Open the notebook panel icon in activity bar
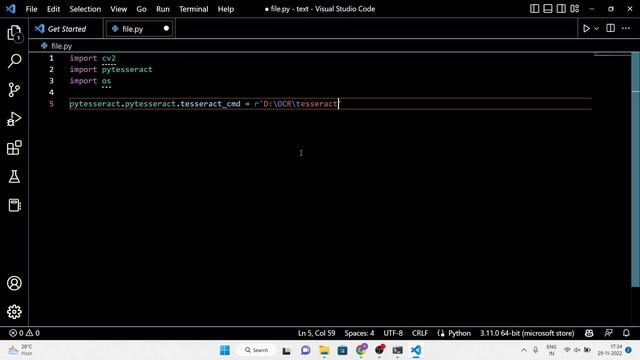The width and height of the screenshot is (640, 360). click(14, 205)
